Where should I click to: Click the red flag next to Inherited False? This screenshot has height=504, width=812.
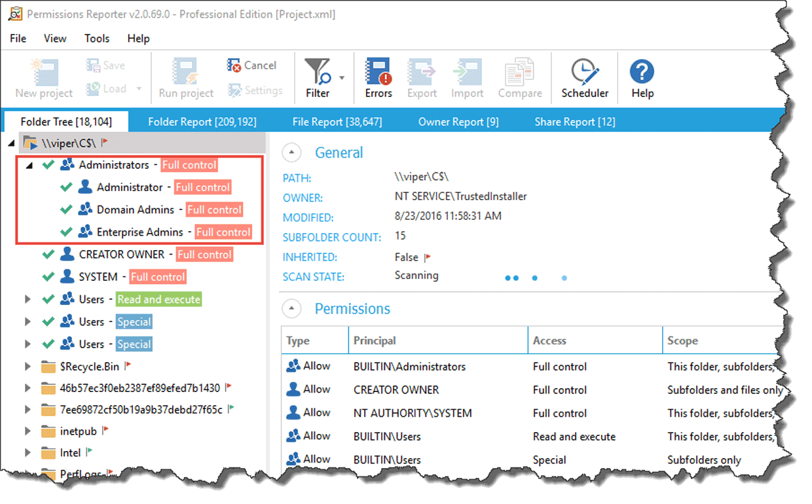(428, 257)
